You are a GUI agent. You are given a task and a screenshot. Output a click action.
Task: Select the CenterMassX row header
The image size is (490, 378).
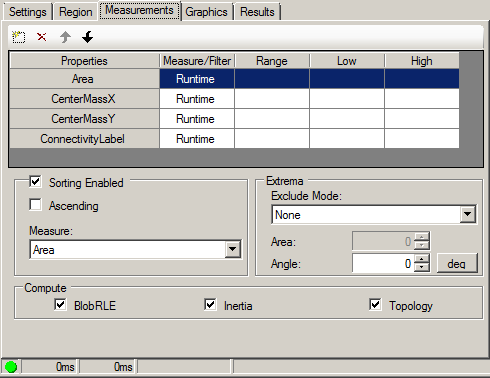[84, 99]
